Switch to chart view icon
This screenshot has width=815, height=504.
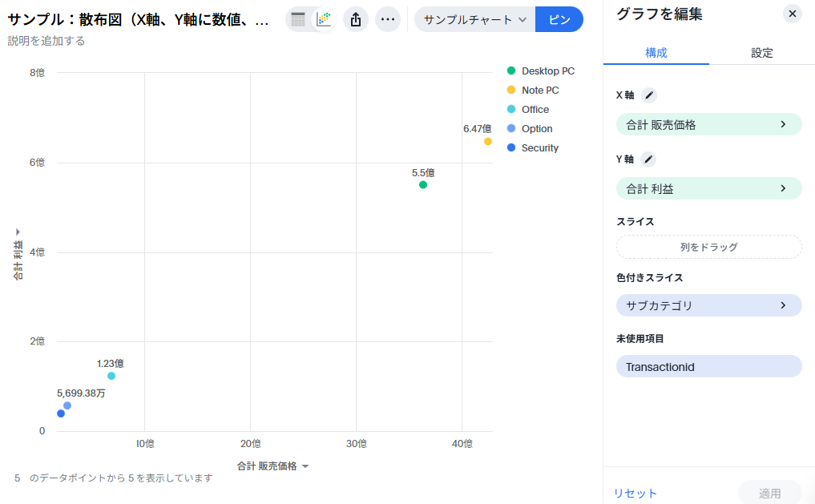pyautogui.click(x=324, y=19)
